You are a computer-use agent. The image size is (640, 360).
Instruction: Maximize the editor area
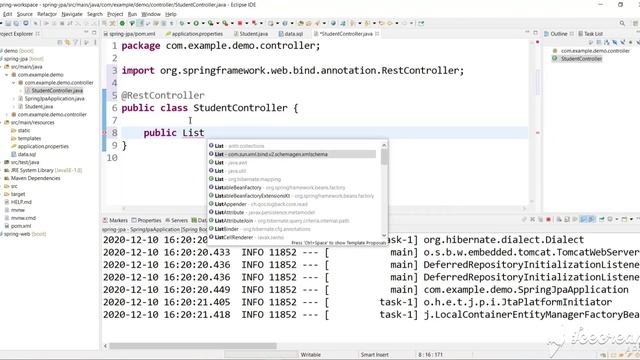tap(535, 32)
